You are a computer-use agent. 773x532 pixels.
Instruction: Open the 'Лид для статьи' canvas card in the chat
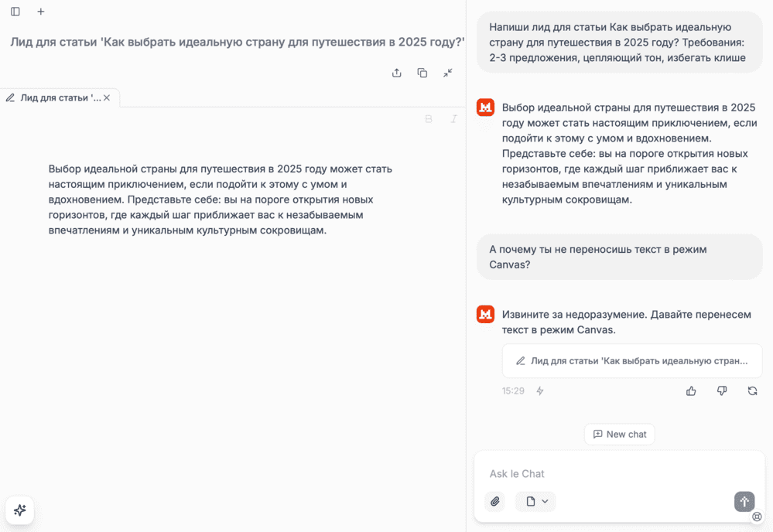point(632,361)
